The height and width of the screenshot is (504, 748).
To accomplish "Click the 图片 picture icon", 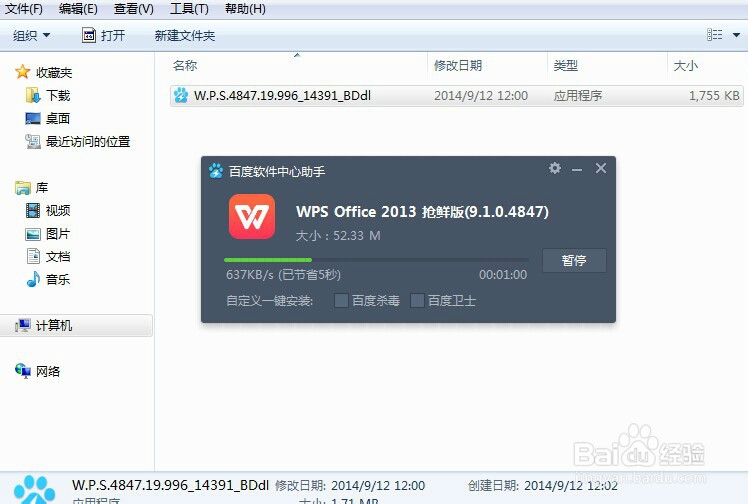I will pos(33,234).
